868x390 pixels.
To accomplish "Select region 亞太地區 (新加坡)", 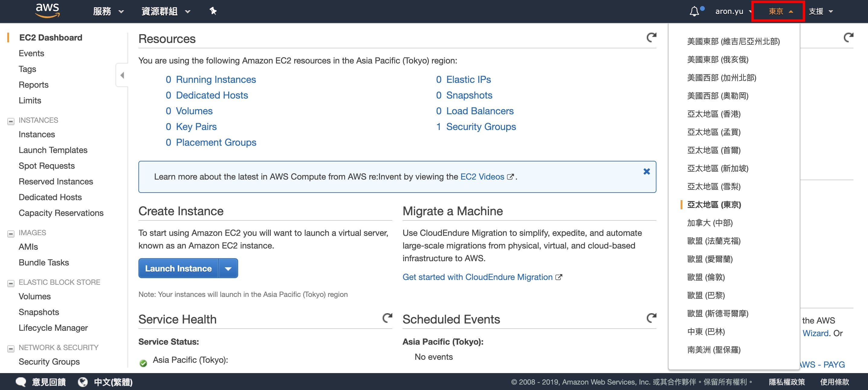I will pyautogui.click(x=718, y=169).
